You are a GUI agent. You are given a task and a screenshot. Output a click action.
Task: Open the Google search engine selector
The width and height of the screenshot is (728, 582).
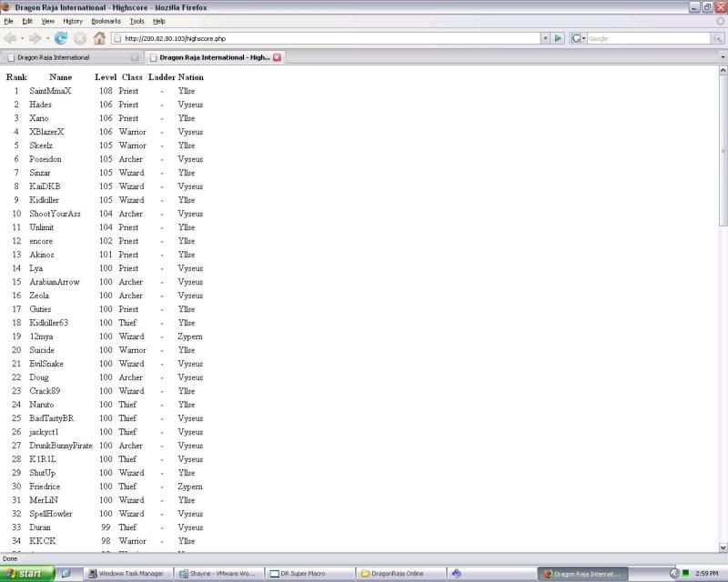[x=578, y=38]
